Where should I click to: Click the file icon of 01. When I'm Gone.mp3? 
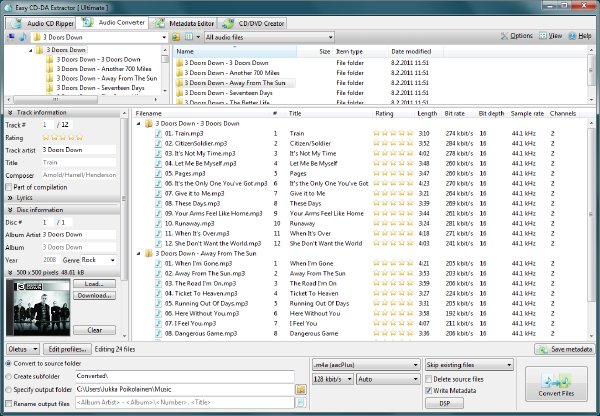(x=158, y=263)
